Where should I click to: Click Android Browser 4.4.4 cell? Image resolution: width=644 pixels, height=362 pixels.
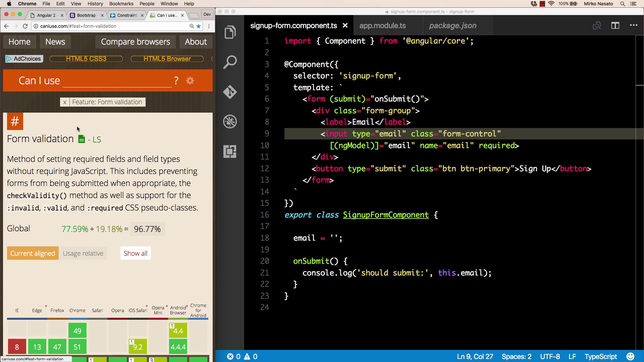point(178,347)
